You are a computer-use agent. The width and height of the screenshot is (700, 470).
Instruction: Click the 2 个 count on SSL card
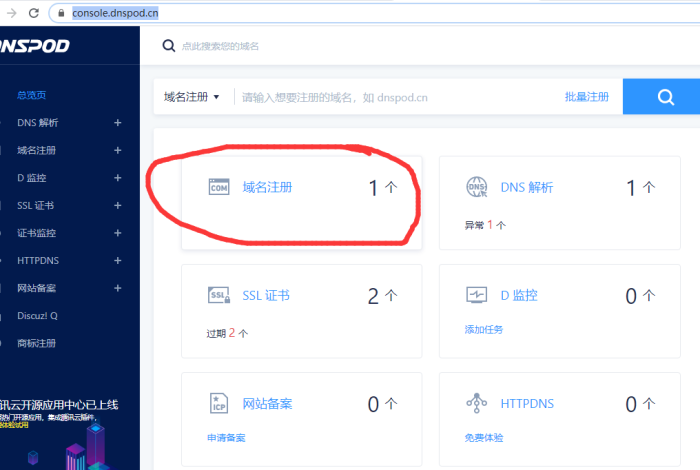383,296
